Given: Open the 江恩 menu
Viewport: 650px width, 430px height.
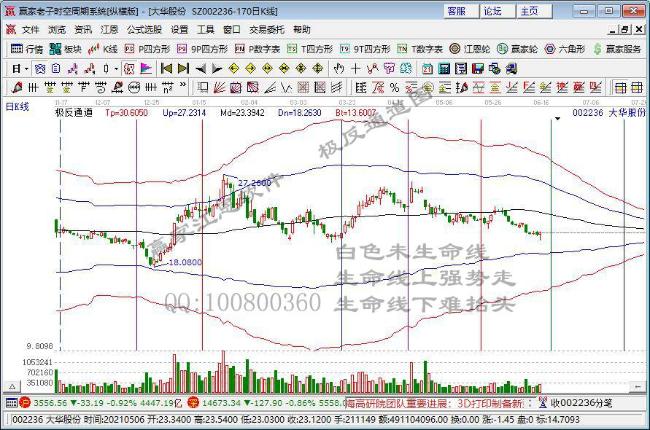Looking at the screenshot, I should [x=109, y=30].
